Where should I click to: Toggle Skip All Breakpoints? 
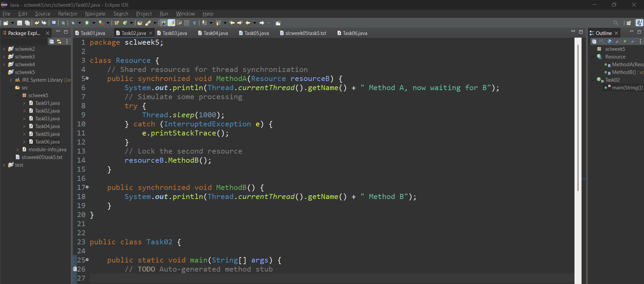pos(63,23)
